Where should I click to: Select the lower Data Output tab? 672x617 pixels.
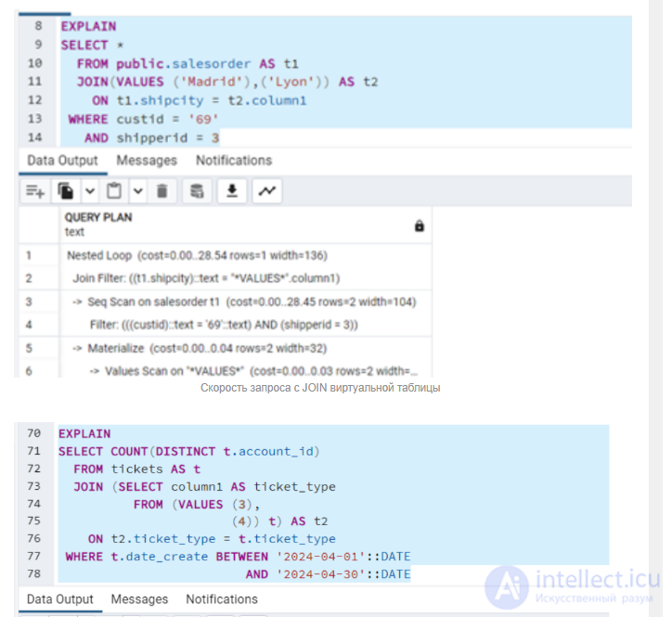(60, 599)
